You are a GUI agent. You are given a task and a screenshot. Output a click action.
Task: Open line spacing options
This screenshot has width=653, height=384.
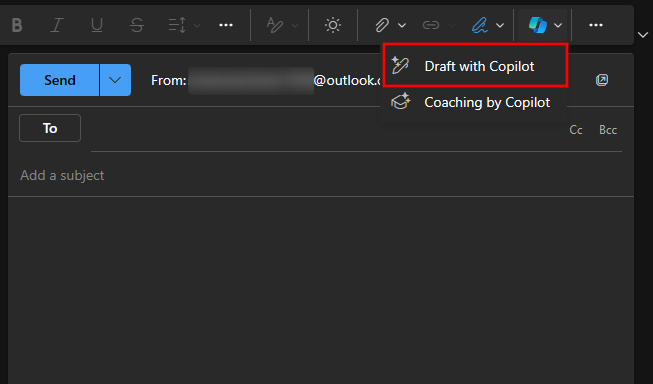177,25
